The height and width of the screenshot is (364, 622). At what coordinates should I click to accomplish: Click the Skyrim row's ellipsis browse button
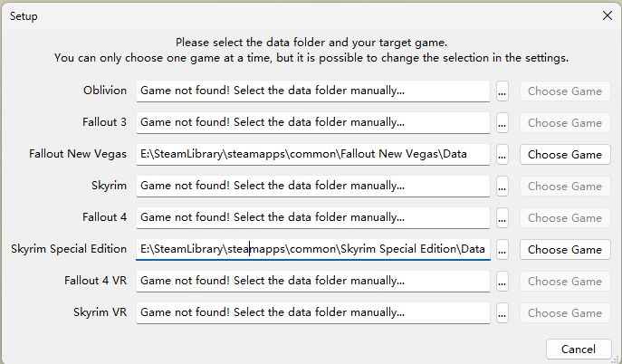click(x=502, y=187)
